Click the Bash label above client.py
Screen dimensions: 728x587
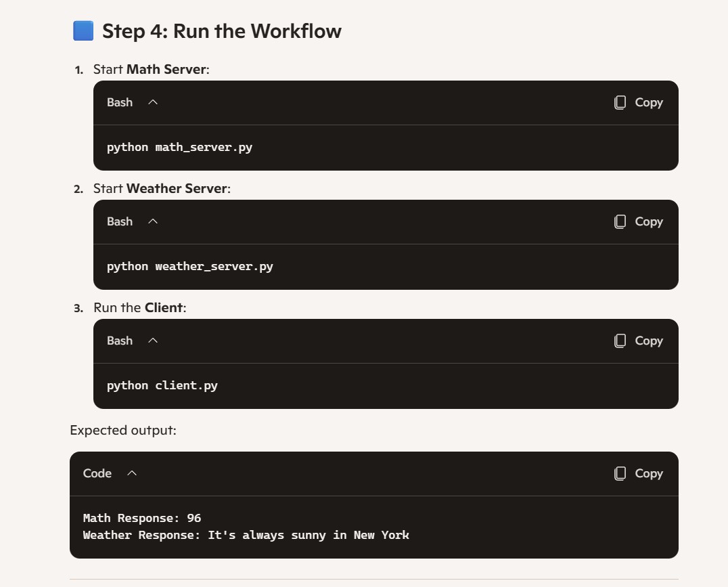120,341
